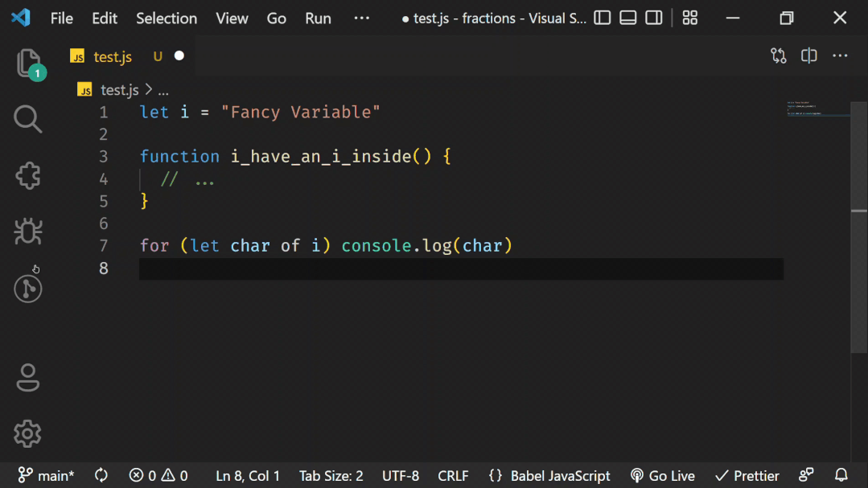868x488 pixels.
Task: Open Manage via the settings gear icon
Action: pos(27,433)
